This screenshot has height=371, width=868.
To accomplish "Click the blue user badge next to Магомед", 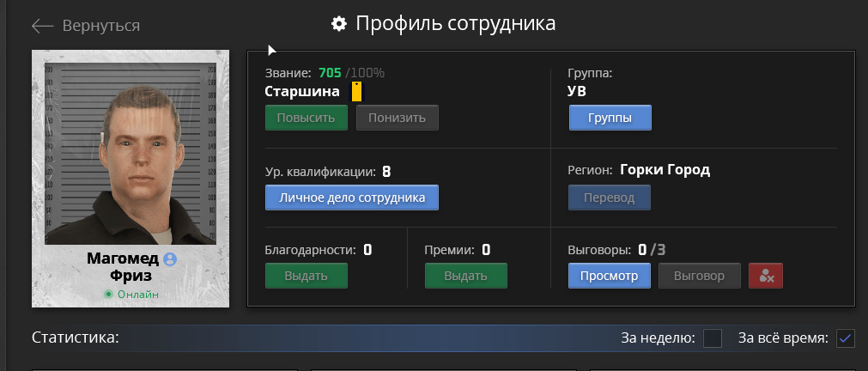I will click(x=170, y=258).
